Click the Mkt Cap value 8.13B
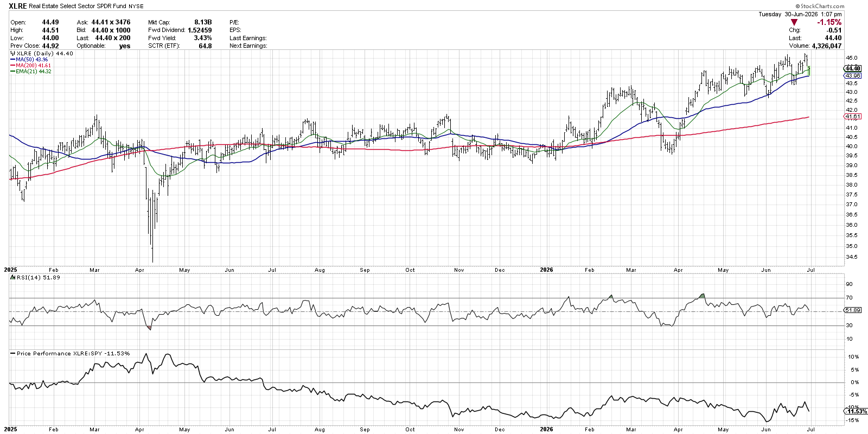This screenshot has width=868, height=434. (203, 22)
